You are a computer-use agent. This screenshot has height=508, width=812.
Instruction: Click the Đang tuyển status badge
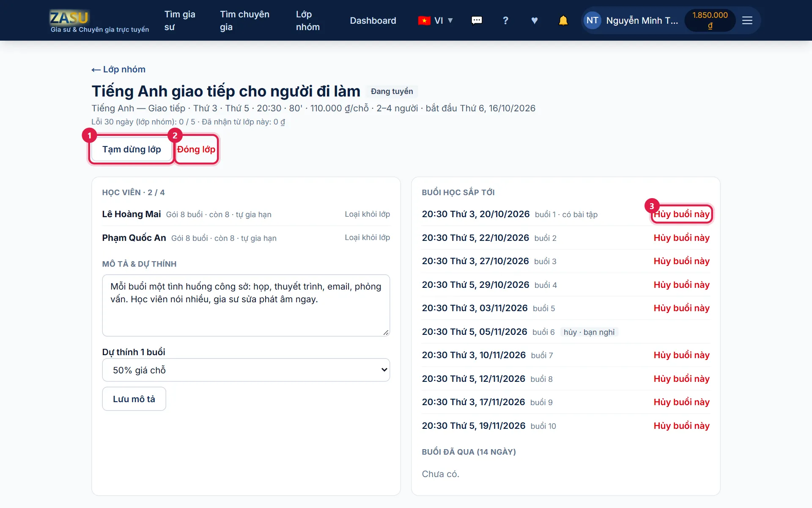[392, 91]
